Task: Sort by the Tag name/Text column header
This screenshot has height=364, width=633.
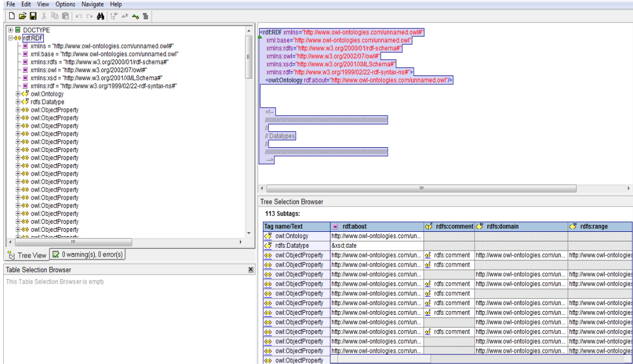Action: (x=297, y=226)
